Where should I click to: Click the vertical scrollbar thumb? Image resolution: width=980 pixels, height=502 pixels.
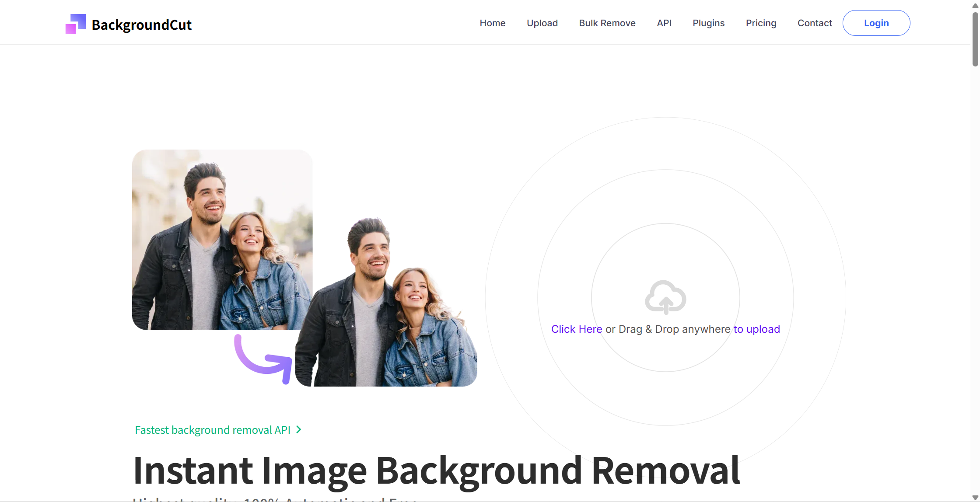point(975,39)
